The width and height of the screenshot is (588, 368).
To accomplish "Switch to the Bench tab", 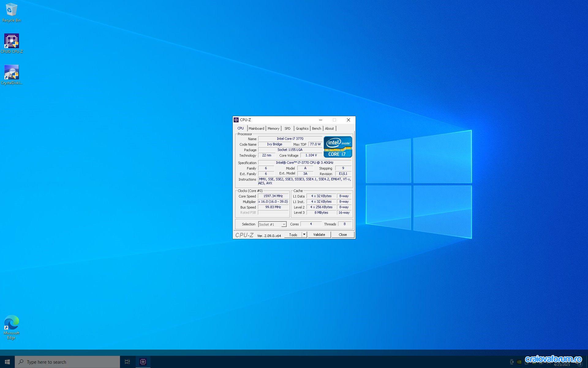I will pos(316,128).
